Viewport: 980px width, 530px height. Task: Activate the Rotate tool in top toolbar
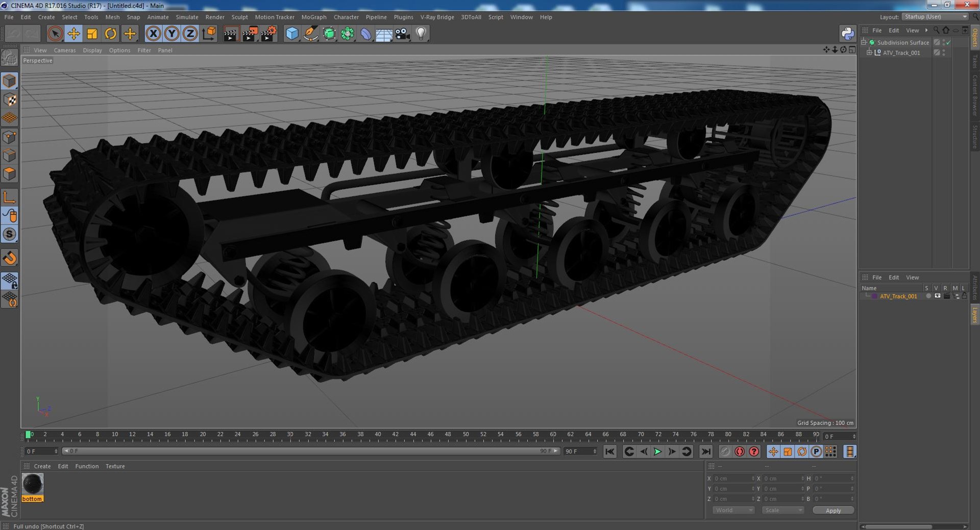pyautogui.click(x=111, y=34)
